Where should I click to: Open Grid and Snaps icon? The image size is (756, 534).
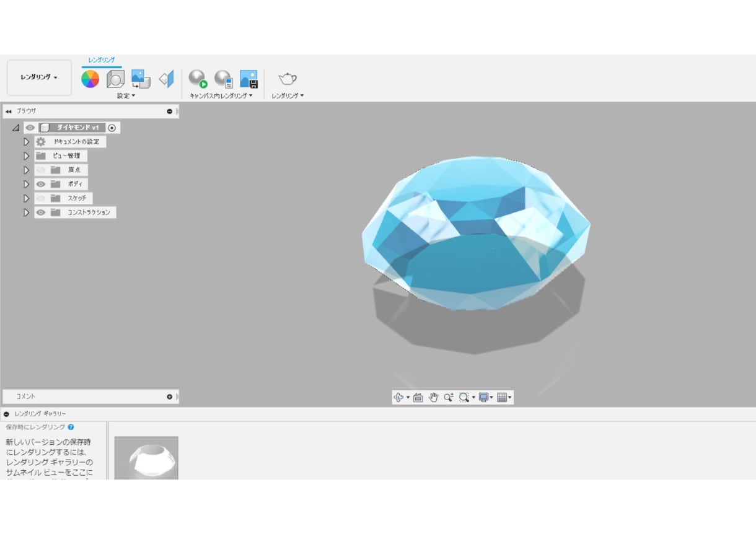(502, 397)
